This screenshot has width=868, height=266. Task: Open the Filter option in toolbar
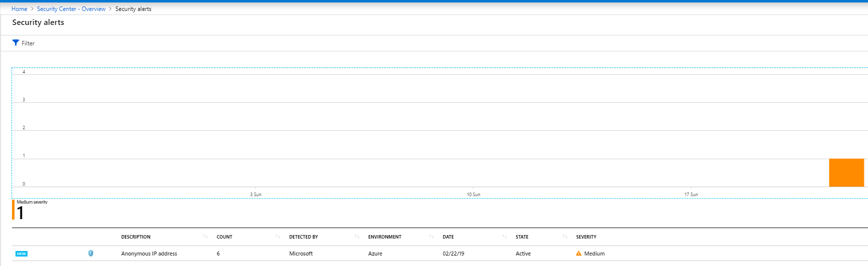tap(28, 43)
